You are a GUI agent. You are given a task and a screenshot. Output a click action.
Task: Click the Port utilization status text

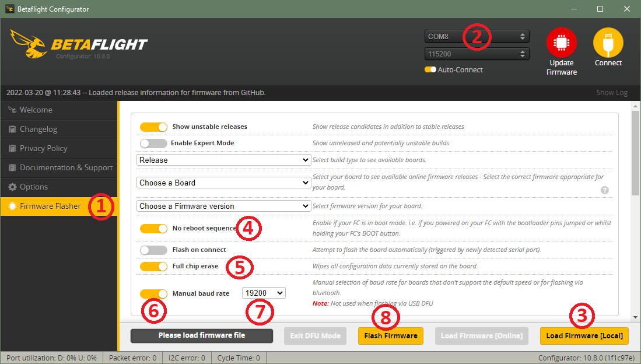51,358
